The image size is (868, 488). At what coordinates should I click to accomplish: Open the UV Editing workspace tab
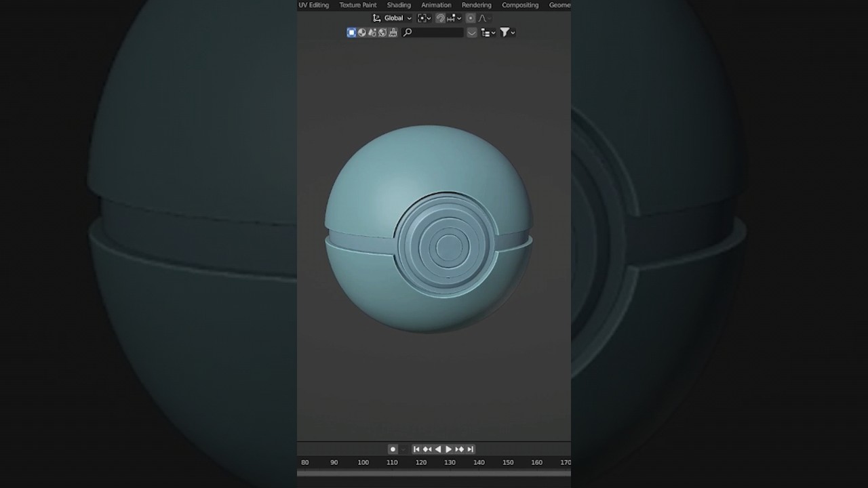tap(313, 5)
